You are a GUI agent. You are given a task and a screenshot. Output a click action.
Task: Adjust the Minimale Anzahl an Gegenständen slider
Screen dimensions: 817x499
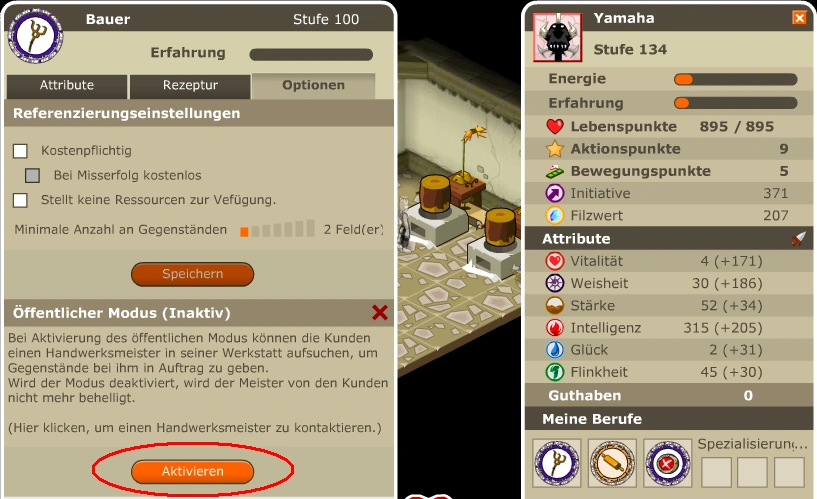pos(277,229)
